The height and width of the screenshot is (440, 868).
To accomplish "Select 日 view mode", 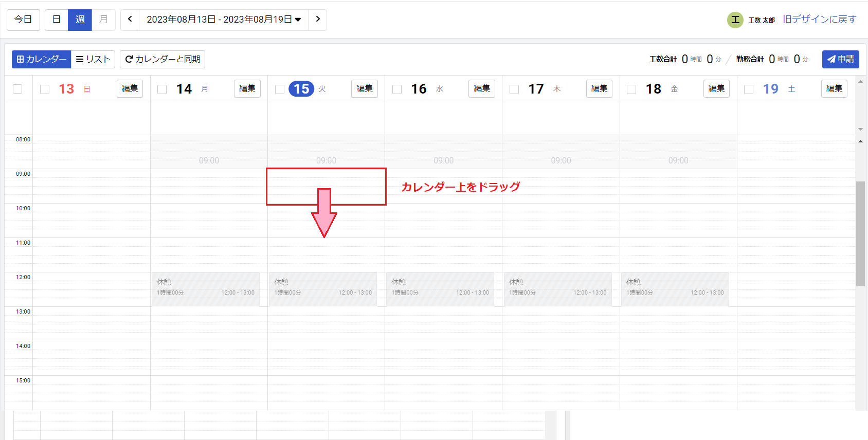I will 57,20.
